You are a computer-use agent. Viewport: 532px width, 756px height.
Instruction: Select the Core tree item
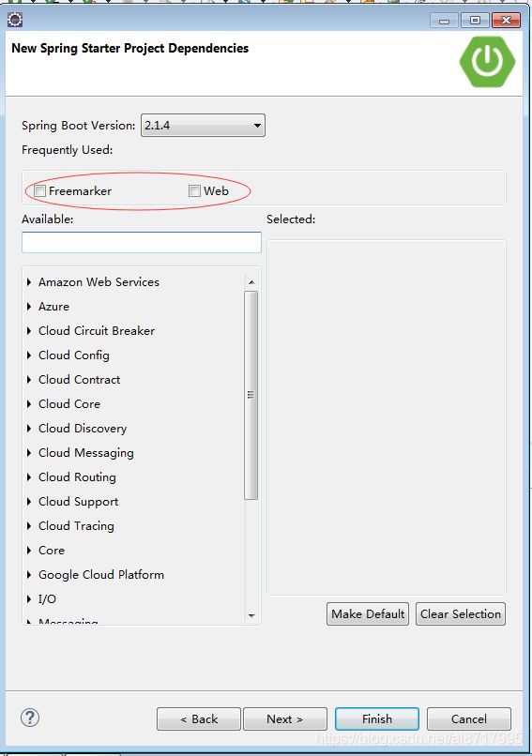tap(52, 551)
